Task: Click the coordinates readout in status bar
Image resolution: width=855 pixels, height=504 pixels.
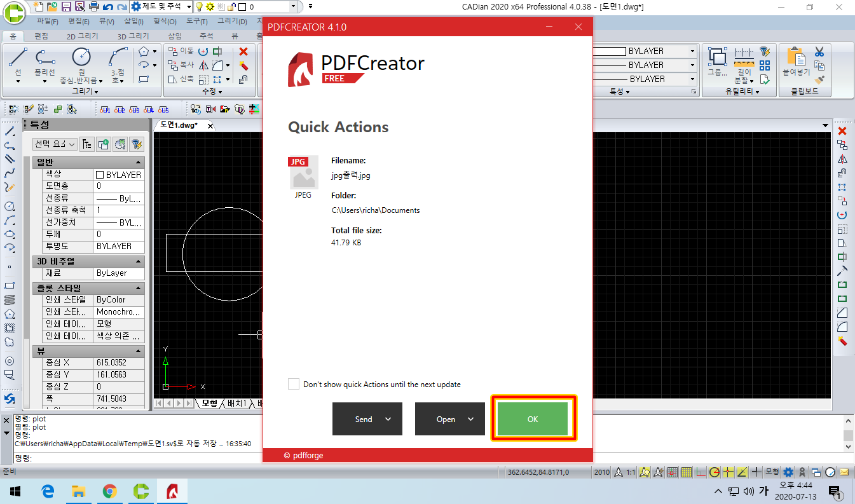Action: pos(538,472)
